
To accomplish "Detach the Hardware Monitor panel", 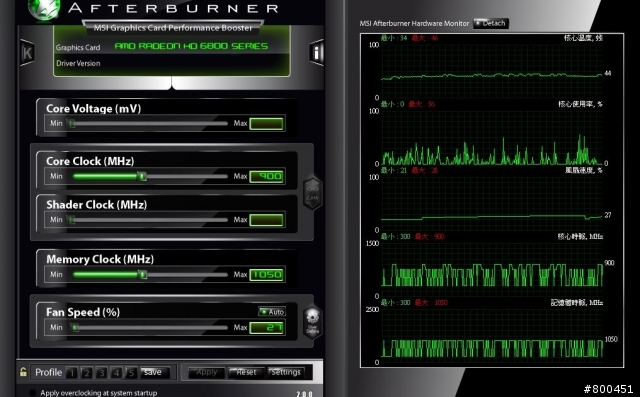I will 491,23.
